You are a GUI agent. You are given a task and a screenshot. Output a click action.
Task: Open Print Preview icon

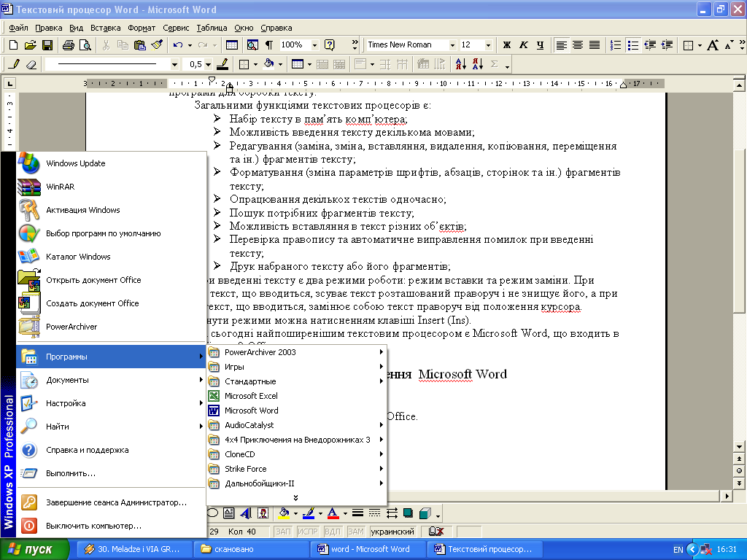tap(85, 44)
